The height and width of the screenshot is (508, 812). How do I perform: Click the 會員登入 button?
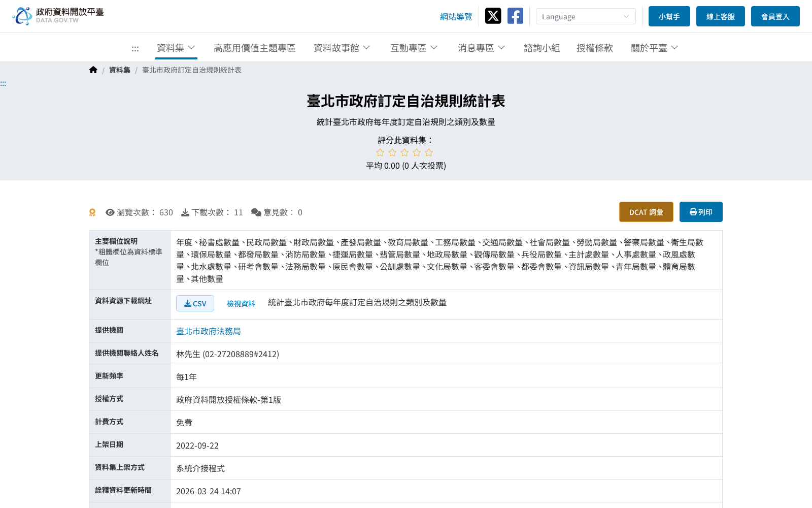tap(775, 16)
